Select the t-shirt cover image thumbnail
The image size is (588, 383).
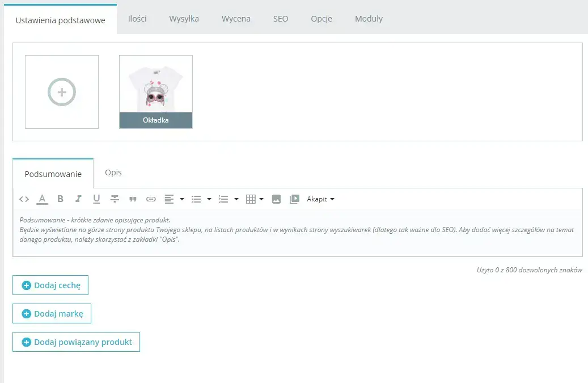pyautogui.click(x=156, y=85)
